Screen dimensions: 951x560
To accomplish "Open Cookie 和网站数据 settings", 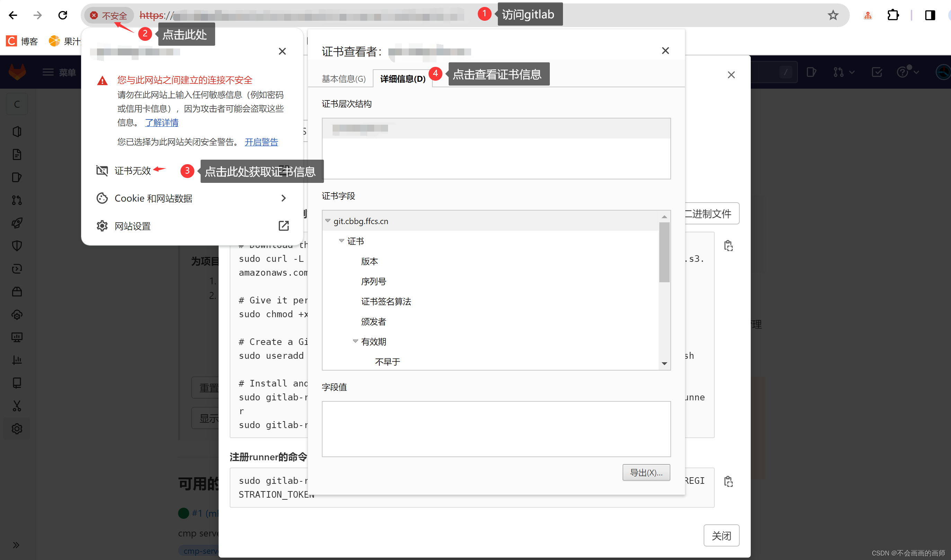I will coord(192,198).
